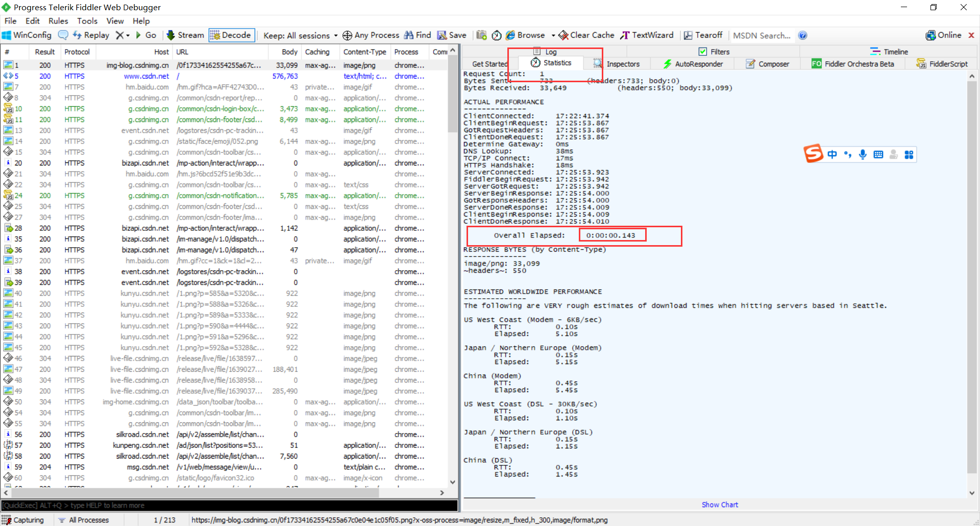The height and width of the screenshot is (526, 980).
Task: Click the Show Chart link
Action: pos(720,505)
